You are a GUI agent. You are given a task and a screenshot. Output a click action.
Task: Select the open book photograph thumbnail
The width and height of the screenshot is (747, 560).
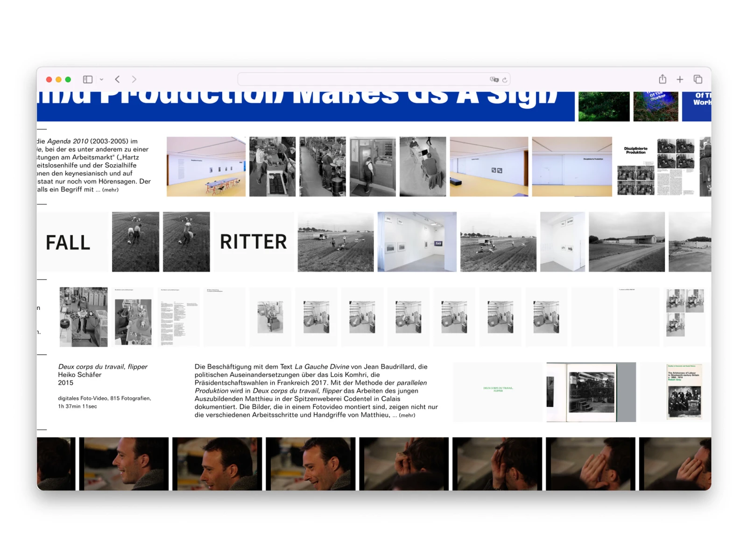coord(591,392)
